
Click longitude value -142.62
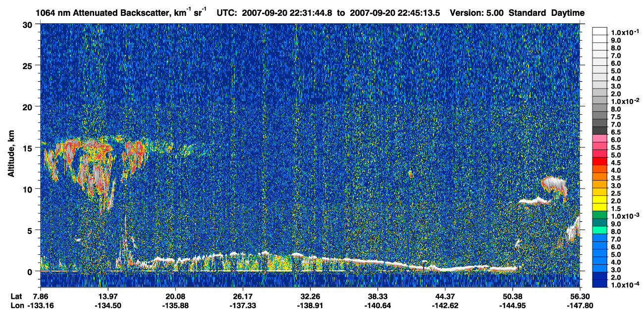tap(445, 305)
